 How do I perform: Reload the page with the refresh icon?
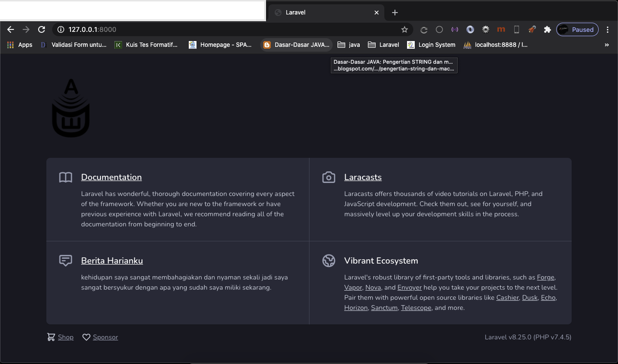(x=42, y=29)
